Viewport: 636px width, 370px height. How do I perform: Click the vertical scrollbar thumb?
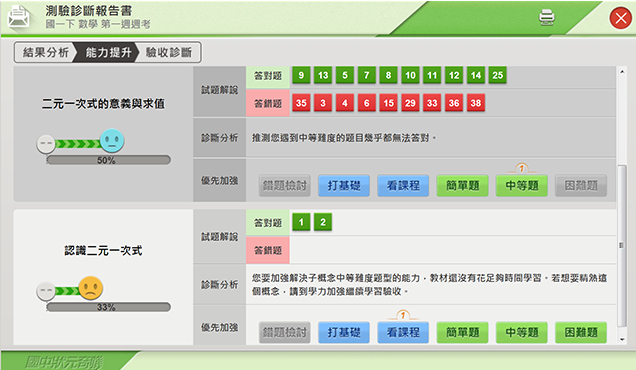point(622,245)
